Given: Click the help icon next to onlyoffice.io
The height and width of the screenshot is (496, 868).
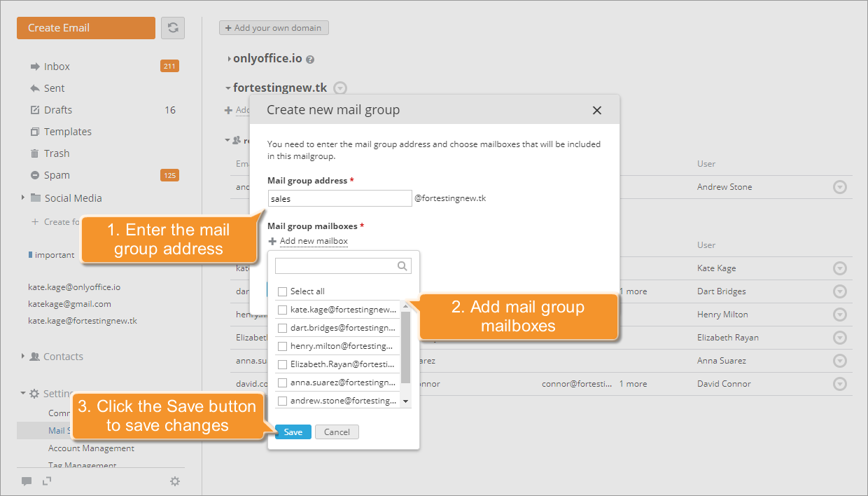Looking at the screenshot, I should [x=310, y=59].
